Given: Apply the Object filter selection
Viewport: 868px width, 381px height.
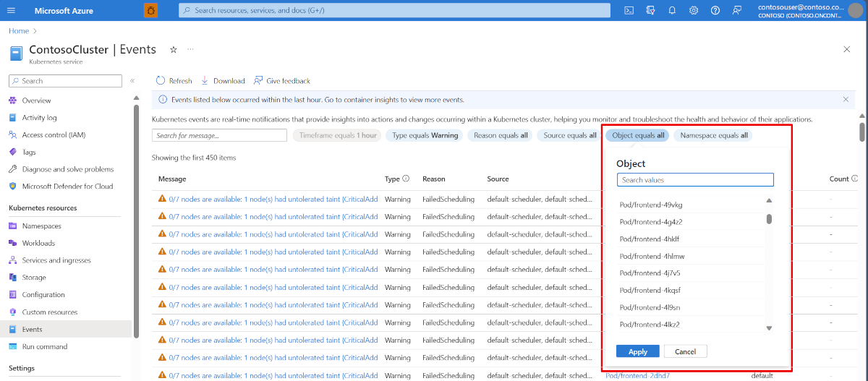Looking at the screenshot, I should 637,351.
